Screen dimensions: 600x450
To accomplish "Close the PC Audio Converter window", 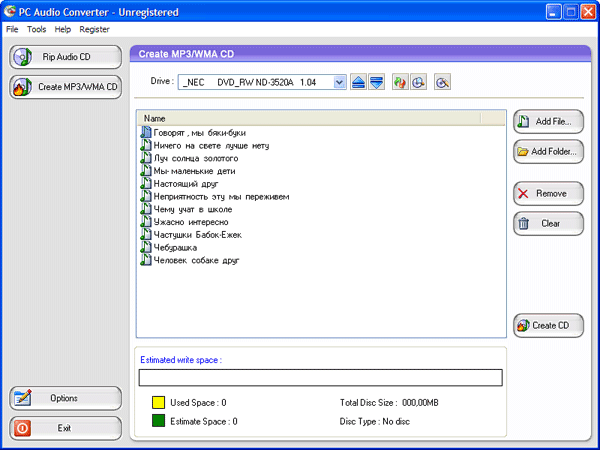I will (588, 12).
